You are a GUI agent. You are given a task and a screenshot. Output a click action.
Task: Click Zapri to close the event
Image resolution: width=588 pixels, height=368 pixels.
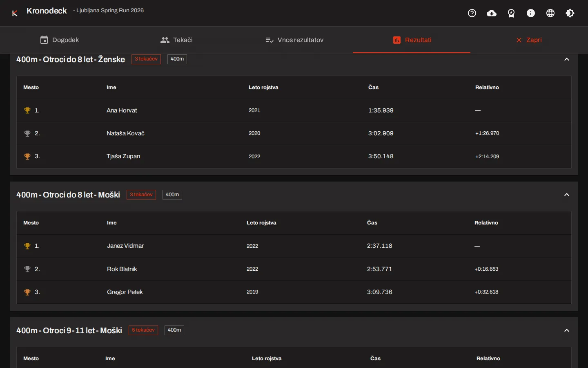point(529,40)
